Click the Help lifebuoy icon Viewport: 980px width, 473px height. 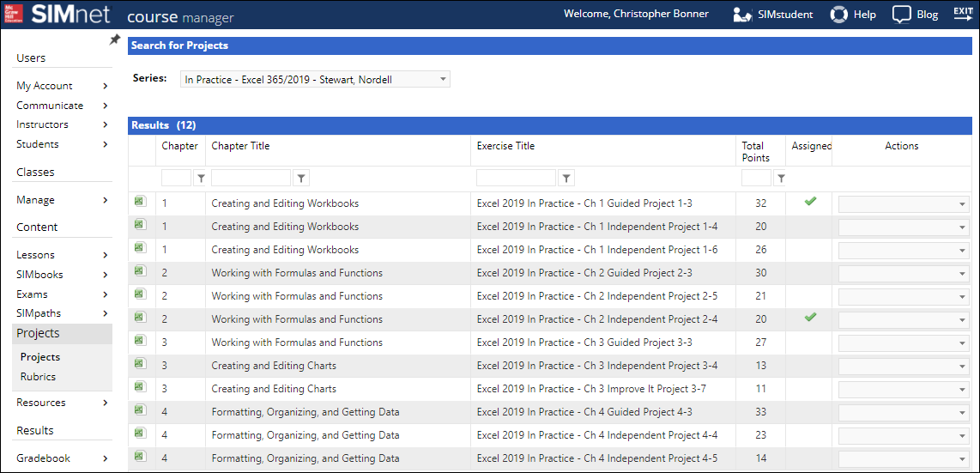pos(838,15)
